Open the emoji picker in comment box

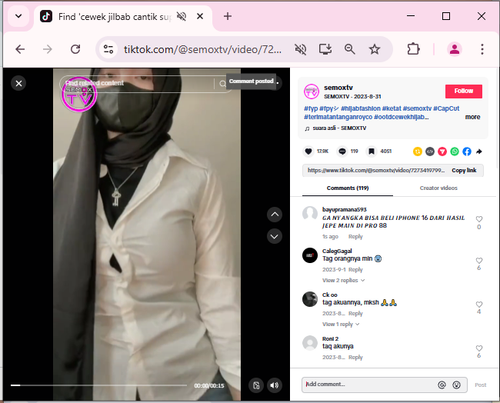click(456, 385)
